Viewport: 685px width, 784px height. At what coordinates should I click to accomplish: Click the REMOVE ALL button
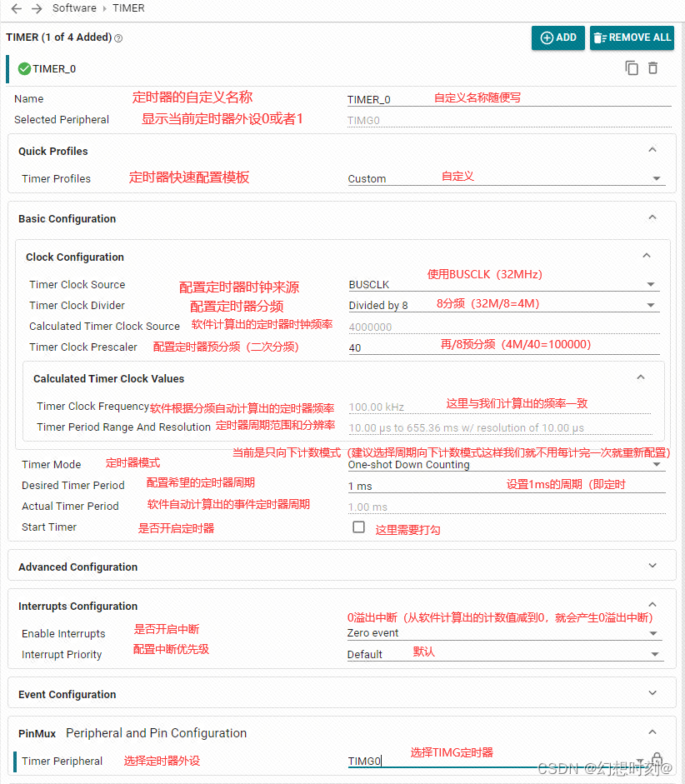[x=632, y=38]
